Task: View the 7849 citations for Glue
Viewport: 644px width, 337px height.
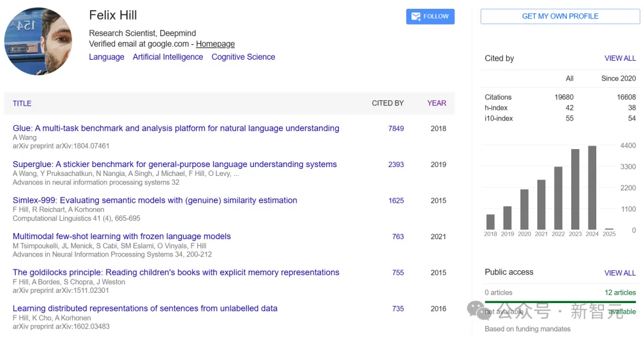Action: (x=396, y=129)
